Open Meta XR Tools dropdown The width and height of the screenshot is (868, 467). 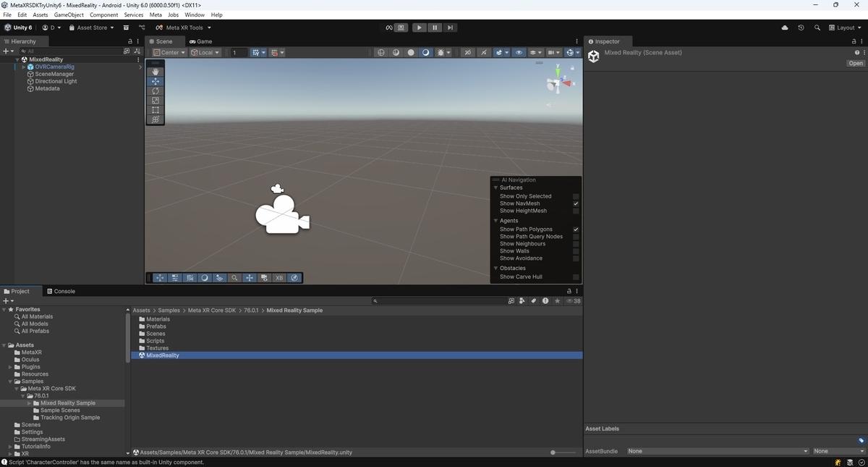click(x=184, y=28)
